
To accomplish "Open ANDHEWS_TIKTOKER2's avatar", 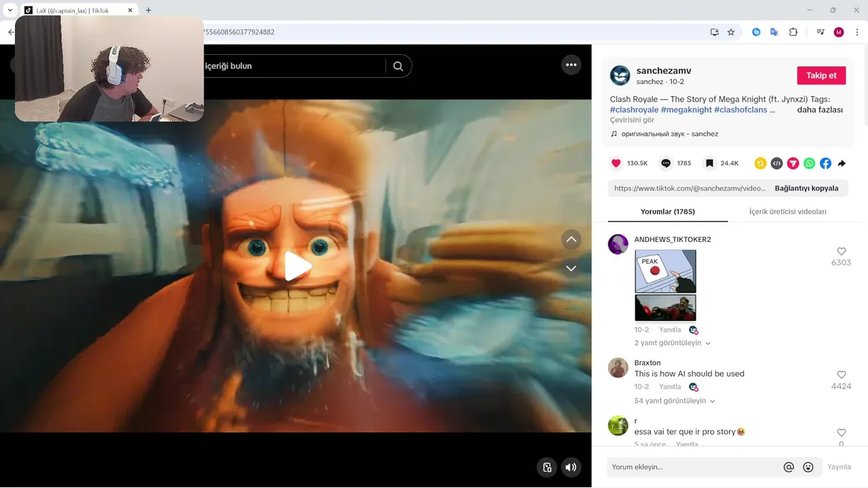I will [x=618, y=244].
